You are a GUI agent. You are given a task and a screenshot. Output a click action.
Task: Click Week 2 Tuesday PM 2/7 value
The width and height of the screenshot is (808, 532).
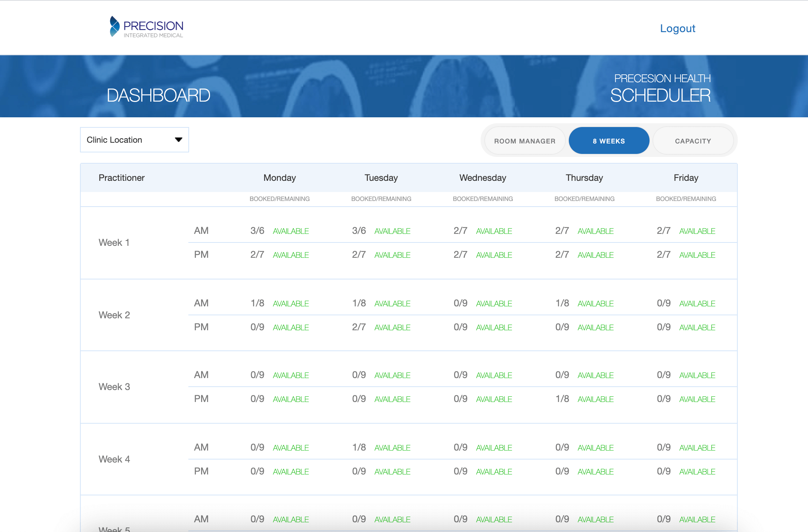(x=359, y=327)
